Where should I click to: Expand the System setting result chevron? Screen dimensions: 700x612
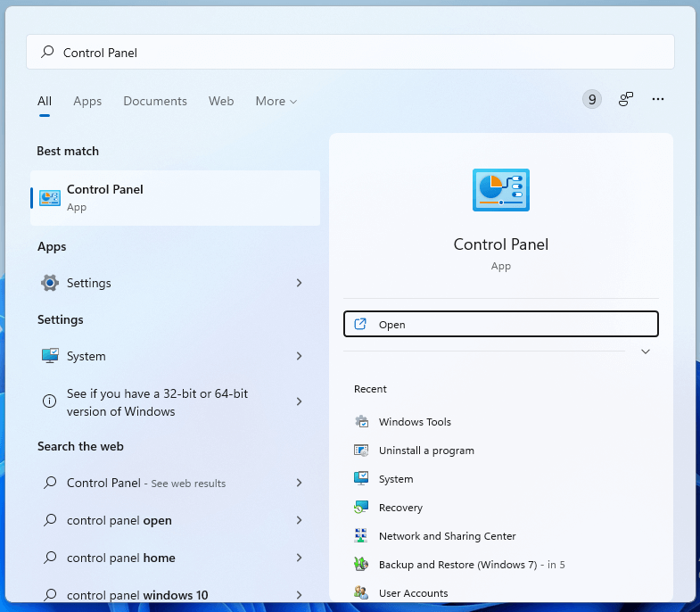tap(299, 356)
